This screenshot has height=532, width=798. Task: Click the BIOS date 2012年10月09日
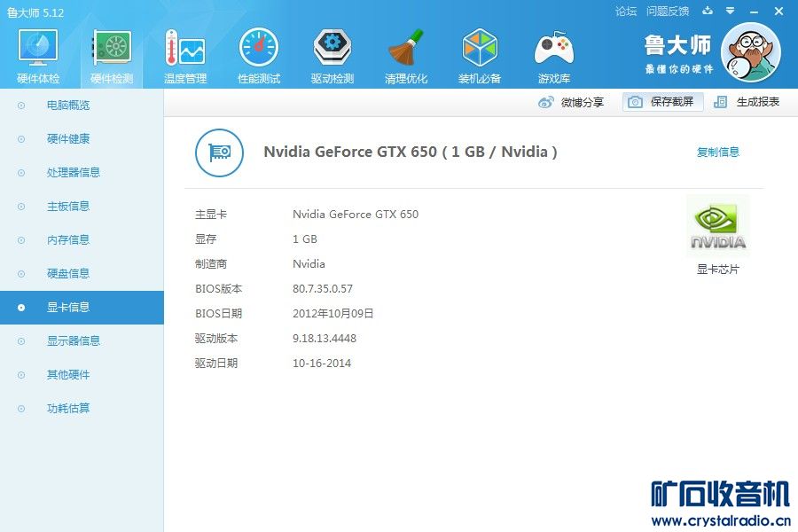click(x=332, y=314)
